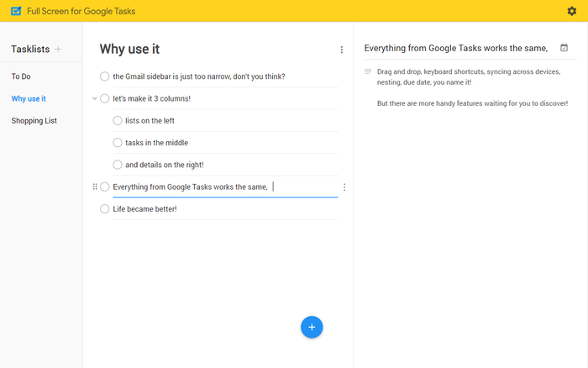The image size is (588, 368).
Task: Click the 'and details on the right!' task text
Action: pos(164,165)
